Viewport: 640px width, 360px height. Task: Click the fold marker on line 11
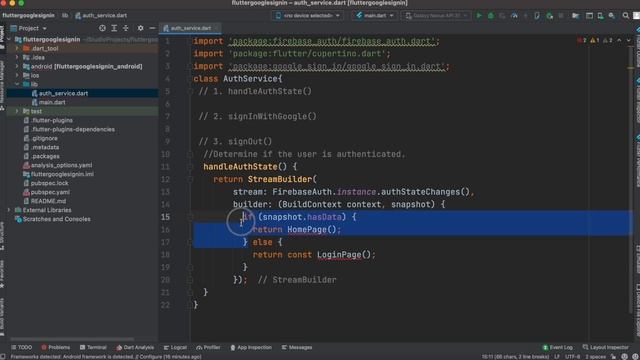click(190, 167)
